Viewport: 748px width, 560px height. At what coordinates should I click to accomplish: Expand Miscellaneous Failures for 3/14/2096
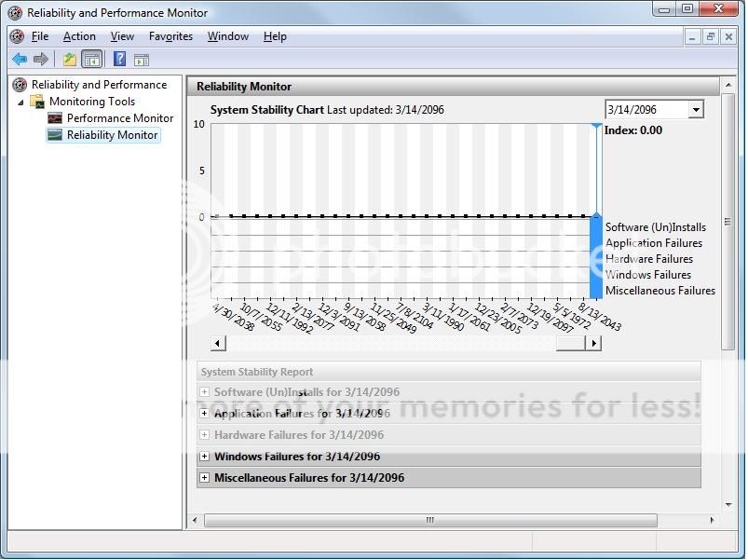click(205, 478)
